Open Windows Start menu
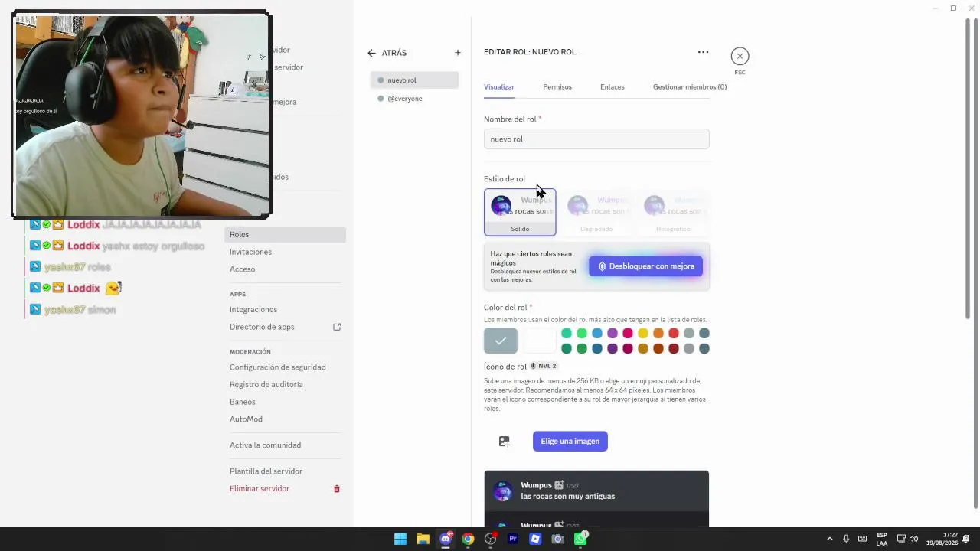This screenshot has height=551, width=980. (x=400, y=539)
